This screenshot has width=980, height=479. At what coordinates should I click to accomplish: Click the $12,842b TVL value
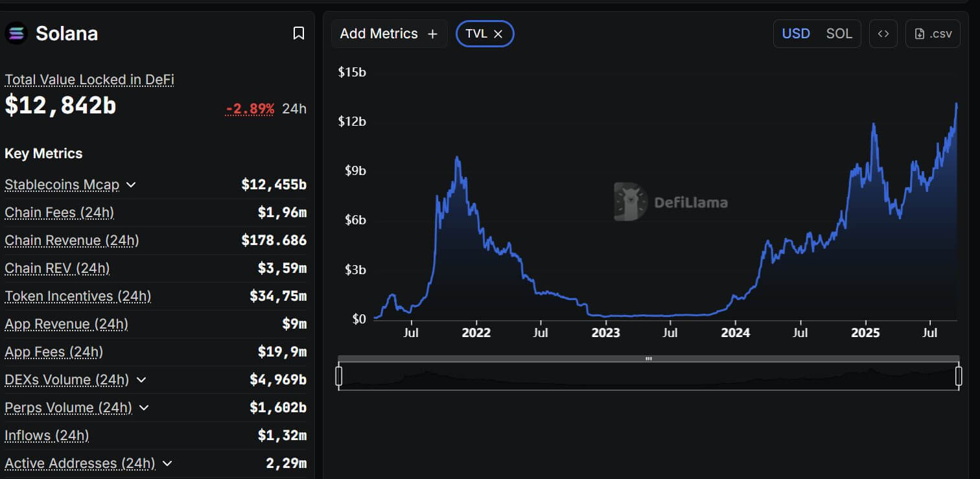(x=60, y=105)
